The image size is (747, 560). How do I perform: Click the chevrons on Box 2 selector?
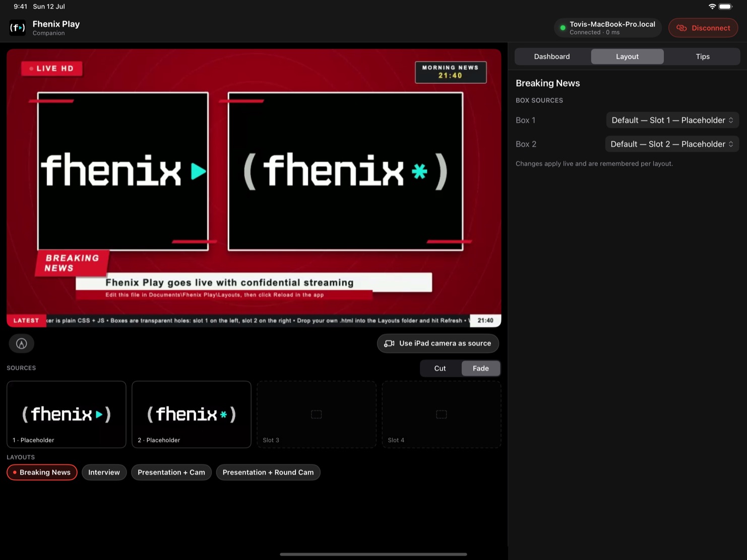[731, 144]
